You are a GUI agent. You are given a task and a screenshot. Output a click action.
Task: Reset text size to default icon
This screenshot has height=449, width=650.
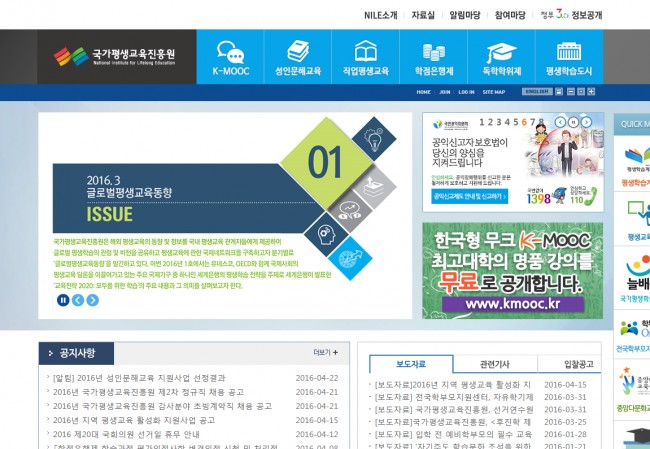[581, 92]
